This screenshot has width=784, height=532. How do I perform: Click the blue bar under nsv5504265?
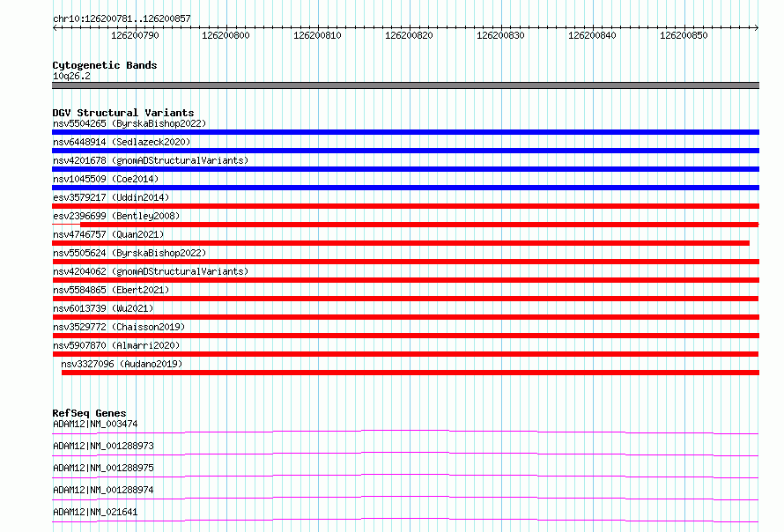[405, 132]
